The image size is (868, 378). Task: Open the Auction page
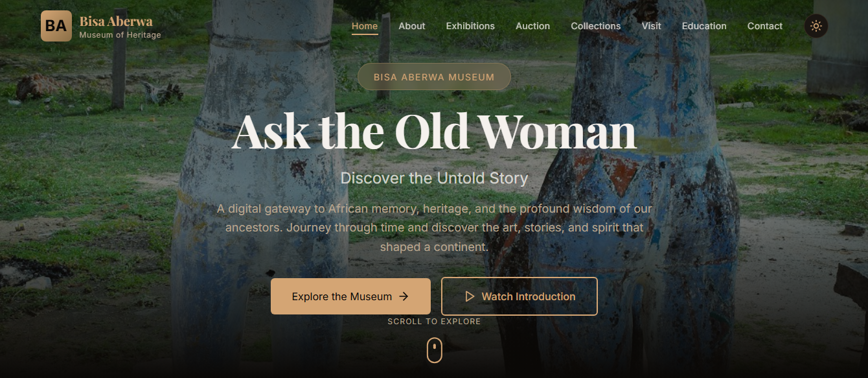coord(532,26)
